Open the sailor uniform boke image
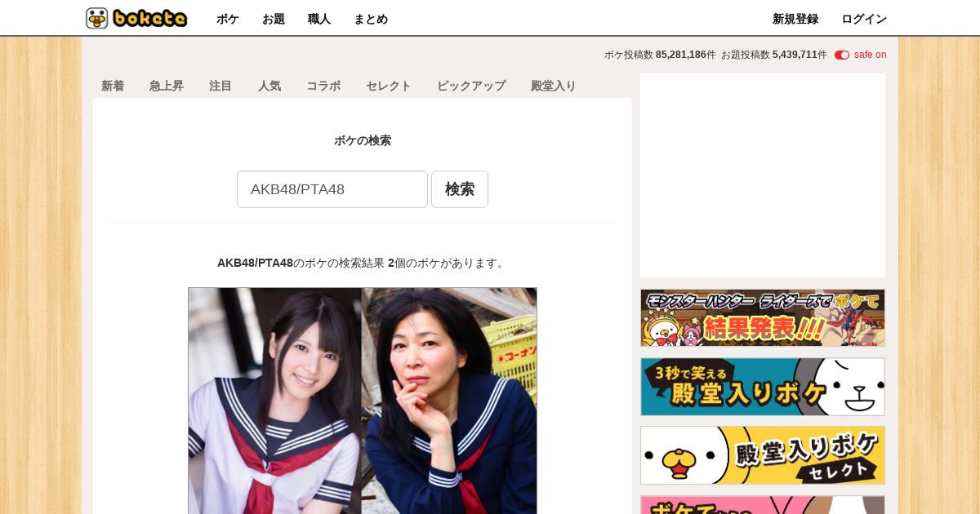This screenshot has width=980, height=514. click(x=363, y=401)
